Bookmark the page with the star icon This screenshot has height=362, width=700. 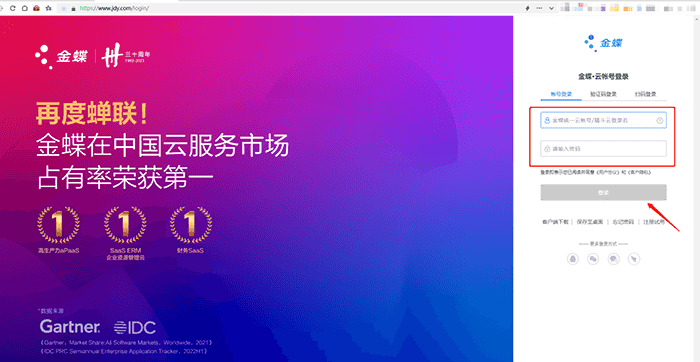pos(49,8)
